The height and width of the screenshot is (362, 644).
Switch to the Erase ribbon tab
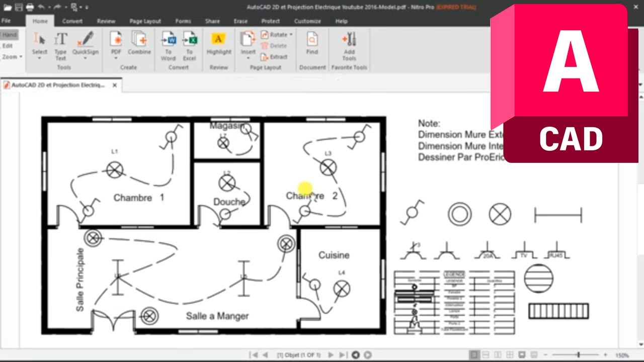tap(240, 21)
